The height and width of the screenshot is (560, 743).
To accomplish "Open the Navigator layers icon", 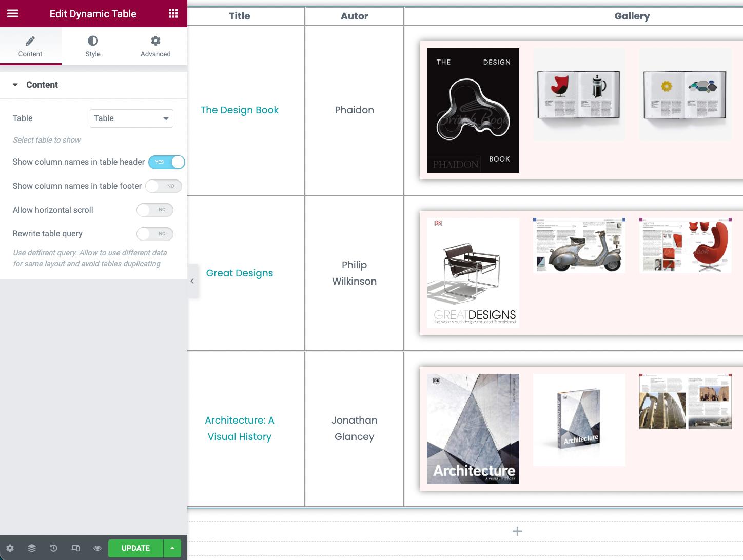I will click(x=32, y=548).
